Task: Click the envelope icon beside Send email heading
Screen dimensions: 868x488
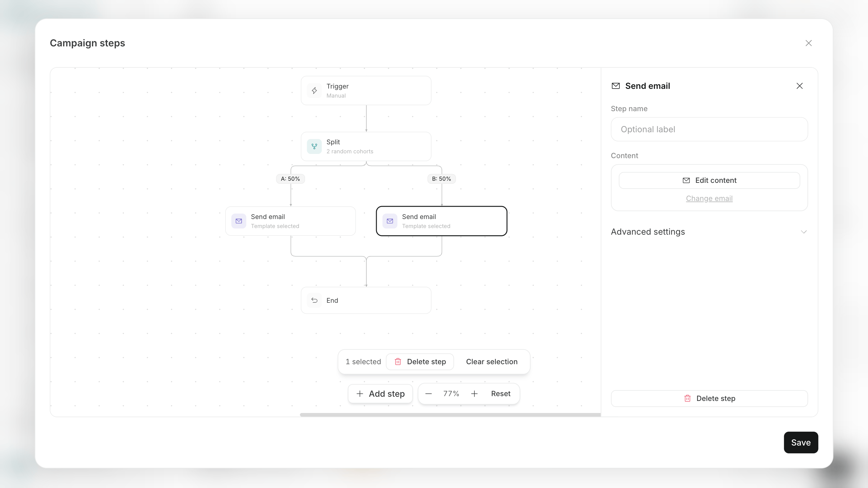Action: (616, 86)
